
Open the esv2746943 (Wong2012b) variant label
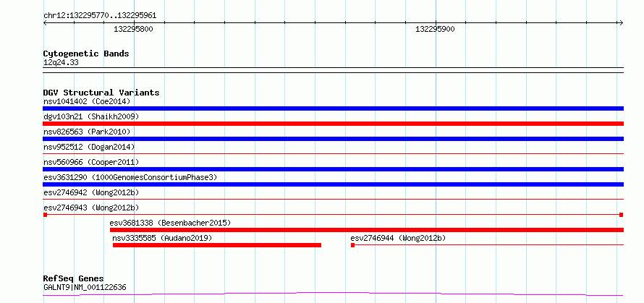coord(91,208)
